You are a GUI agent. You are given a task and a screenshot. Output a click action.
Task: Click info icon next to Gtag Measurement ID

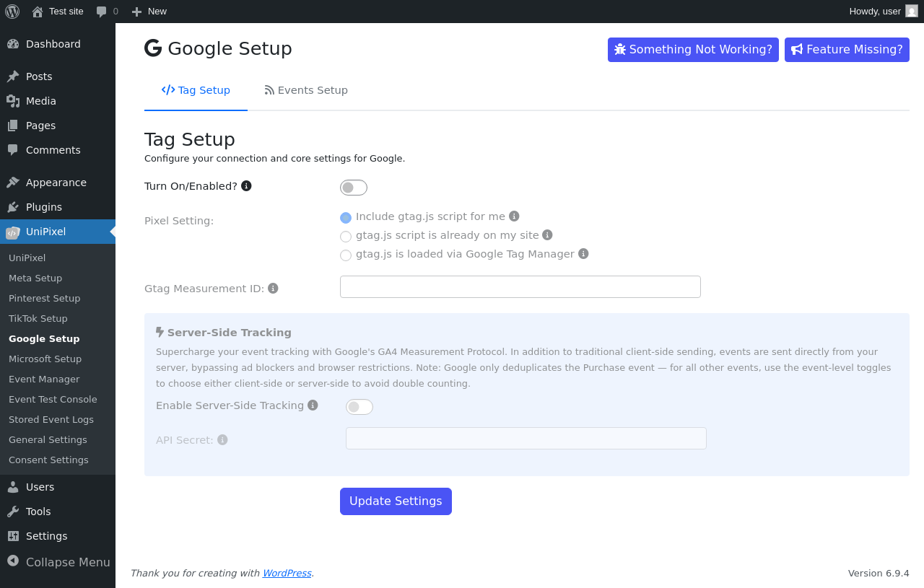(x=273, y=289)
